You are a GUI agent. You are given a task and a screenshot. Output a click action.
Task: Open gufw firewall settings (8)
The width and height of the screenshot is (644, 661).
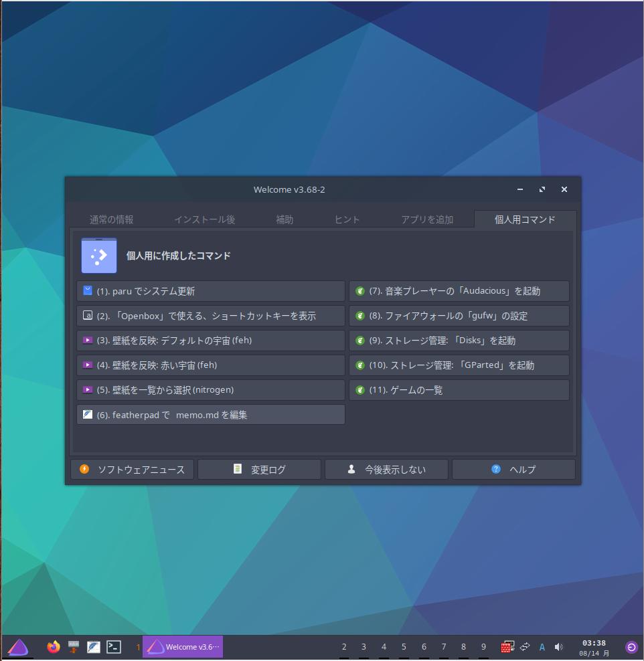tap(459, 316)
